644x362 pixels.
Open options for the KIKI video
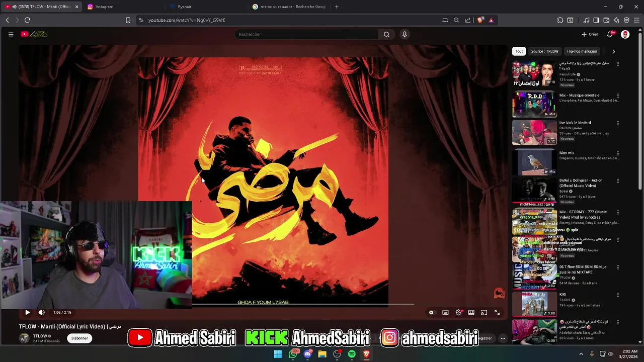tap(618, 295)
